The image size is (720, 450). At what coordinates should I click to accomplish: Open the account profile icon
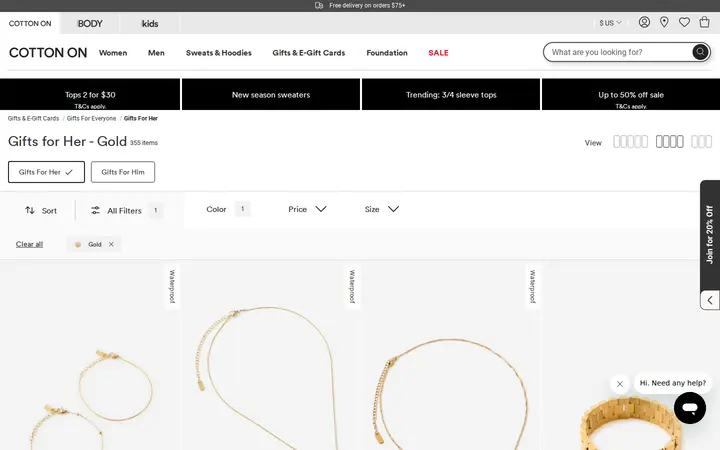tap(644, 22)
